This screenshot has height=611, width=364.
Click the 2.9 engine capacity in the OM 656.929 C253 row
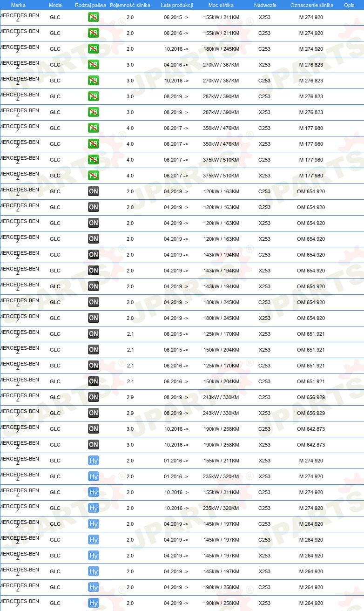point(130,397)
